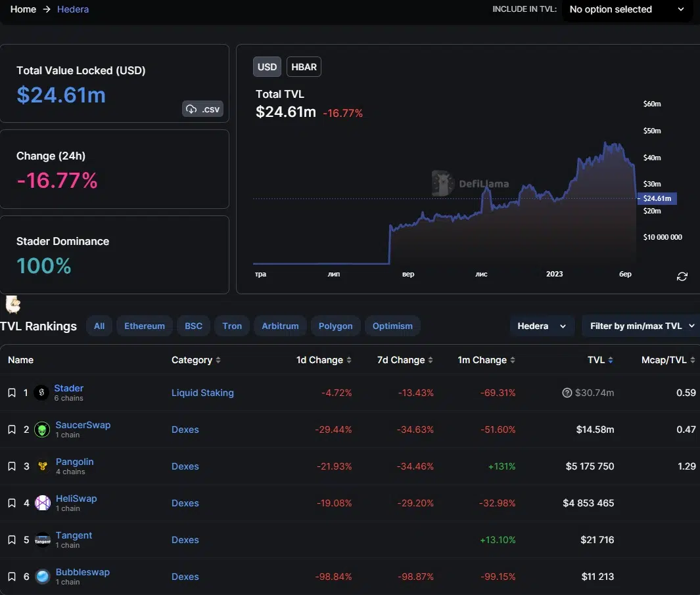Click the Tangent logo icon
The height and width of the screenshot is (595, 700).
pos(43,540)
